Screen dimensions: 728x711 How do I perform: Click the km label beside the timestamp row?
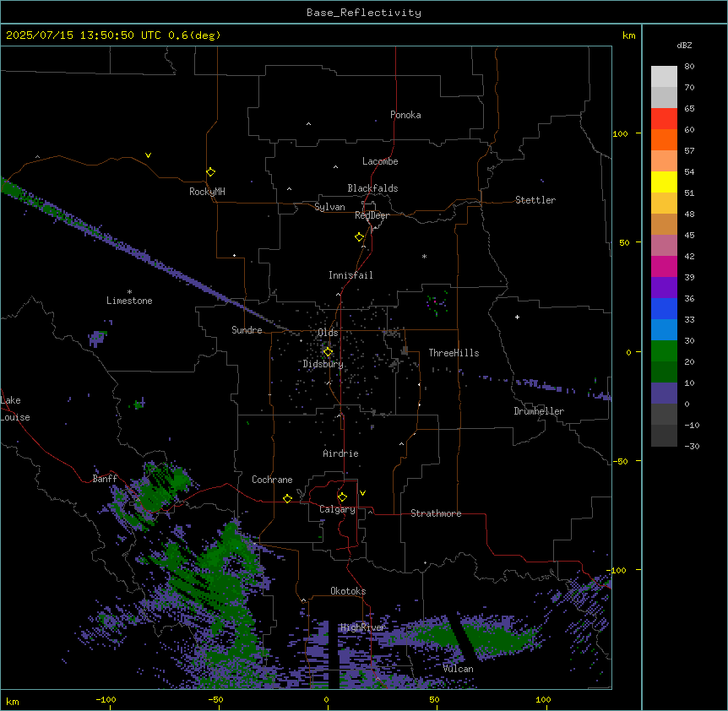(x=628, y=35)
